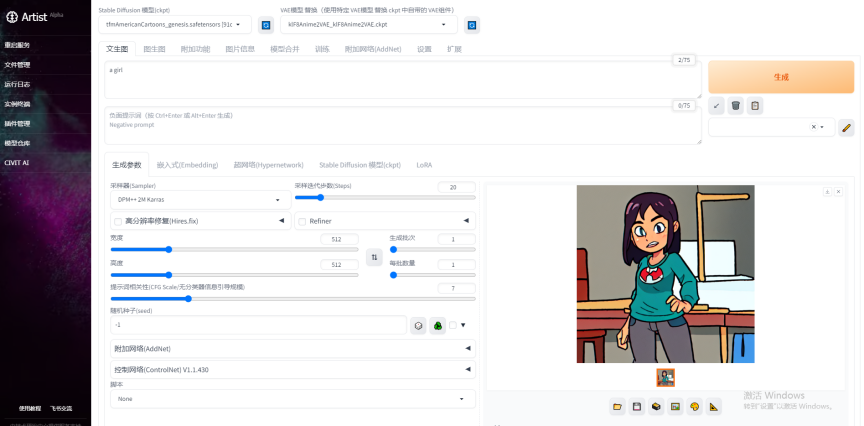Open the Sampler dropdown showing DPM++ 2M Karras
The width and height of the screenshot is (864, 426).
pos(201,199)
